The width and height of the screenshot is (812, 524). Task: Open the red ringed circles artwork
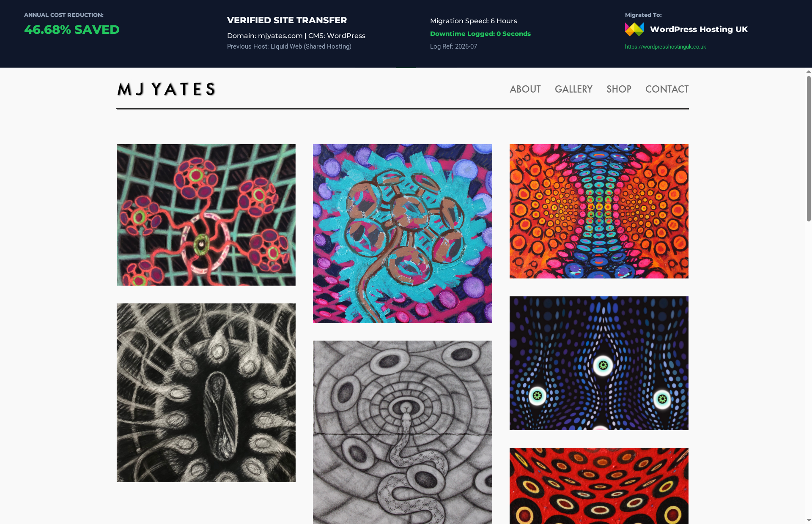pos(599,486)
